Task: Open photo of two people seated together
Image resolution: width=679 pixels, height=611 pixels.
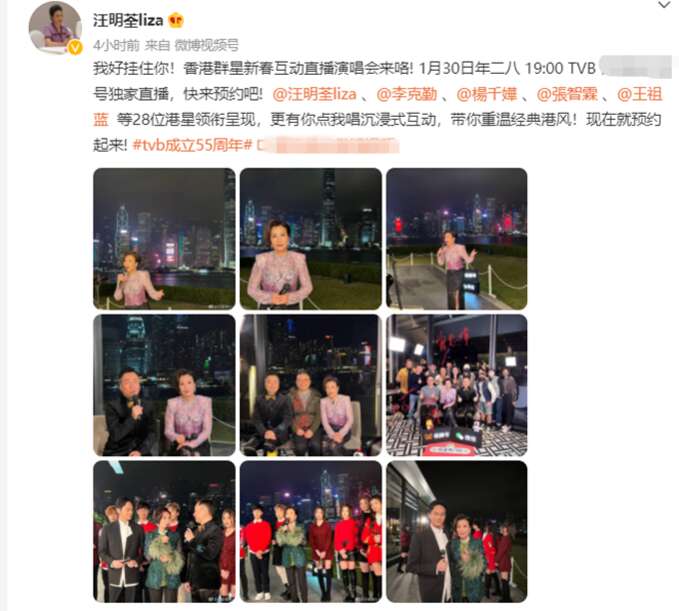Action: (x=164, y=385)
